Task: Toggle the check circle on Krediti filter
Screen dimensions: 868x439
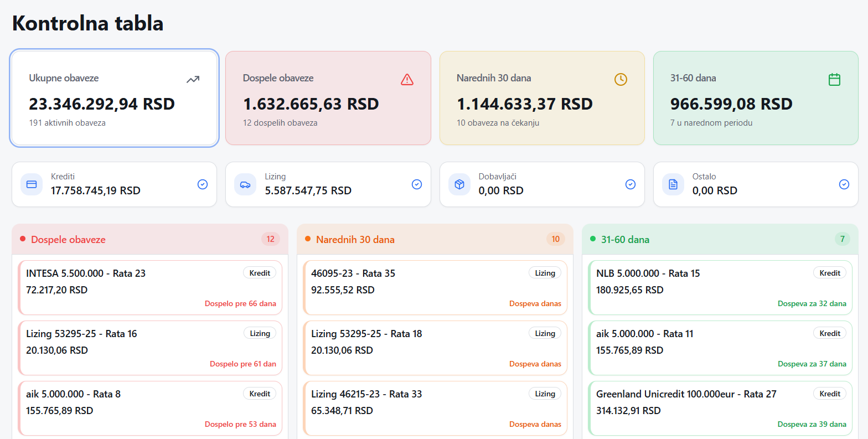Action: tap(203, 184)
